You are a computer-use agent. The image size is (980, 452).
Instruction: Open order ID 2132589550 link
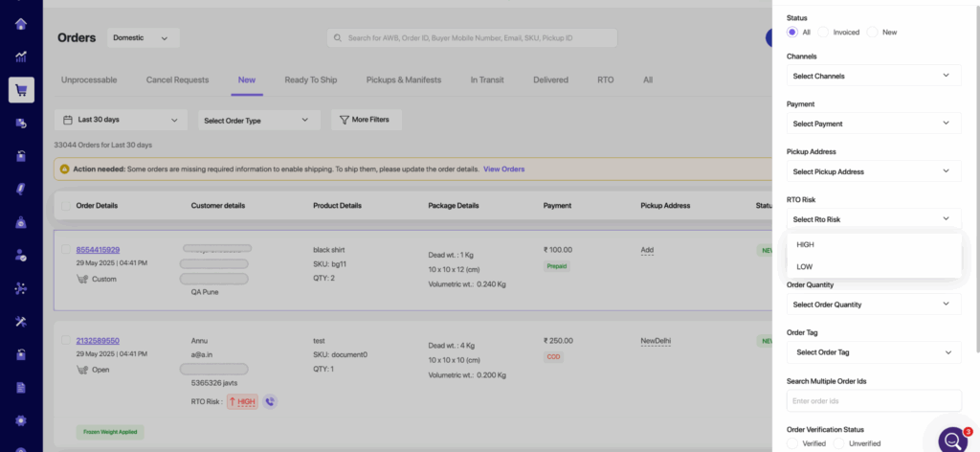98,340
